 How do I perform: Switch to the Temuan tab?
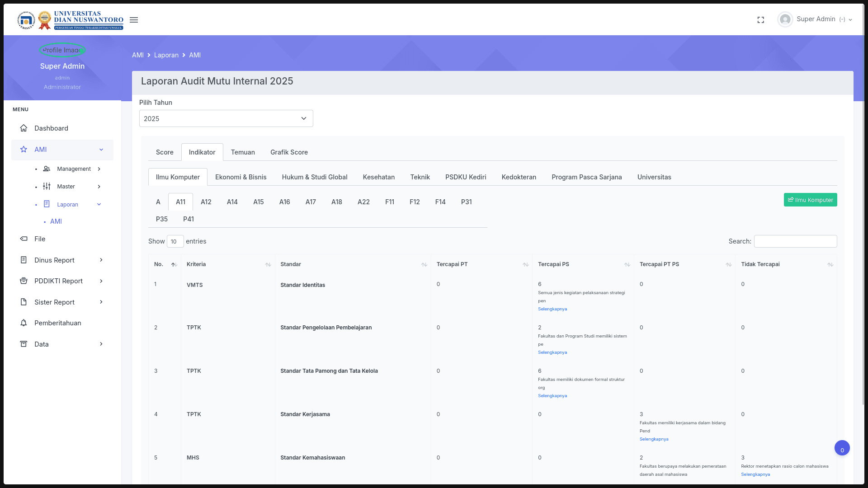click(243, 152)
